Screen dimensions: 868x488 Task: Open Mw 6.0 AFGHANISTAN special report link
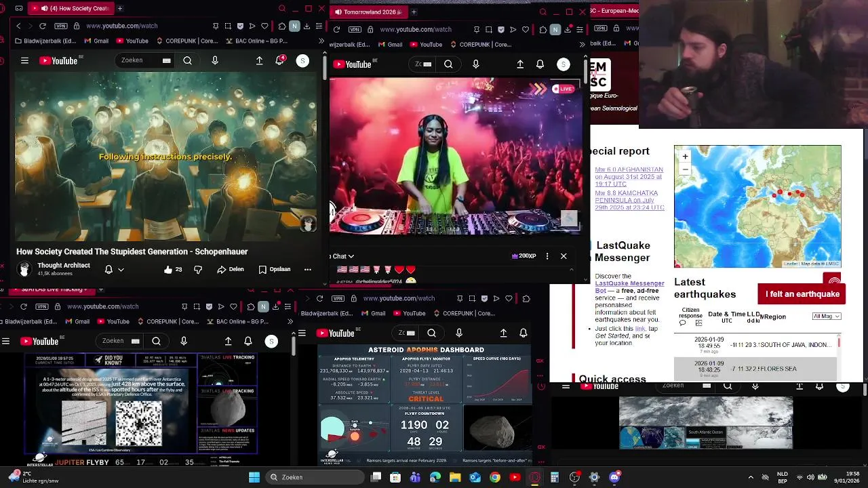click(x=629, y=177)
